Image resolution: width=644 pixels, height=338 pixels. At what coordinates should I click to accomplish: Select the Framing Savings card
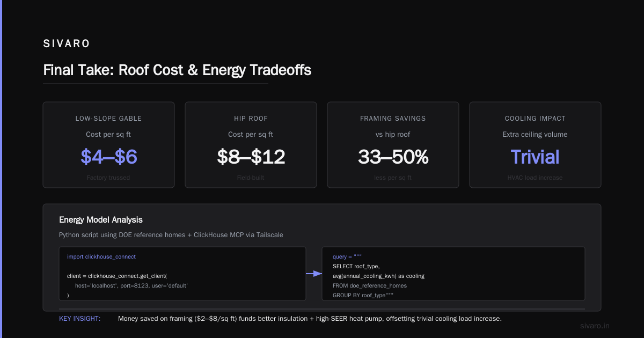coord(393,145)
